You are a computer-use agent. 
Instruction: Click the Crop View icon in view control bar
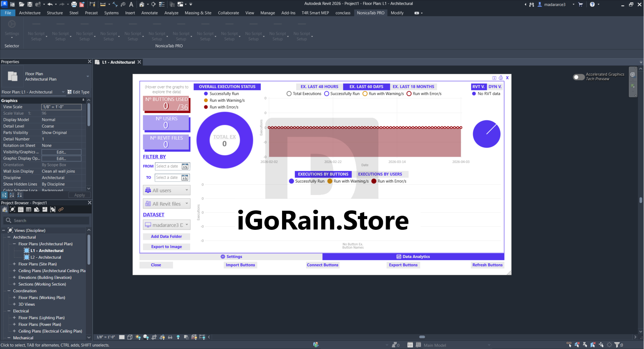pos(154,337)
